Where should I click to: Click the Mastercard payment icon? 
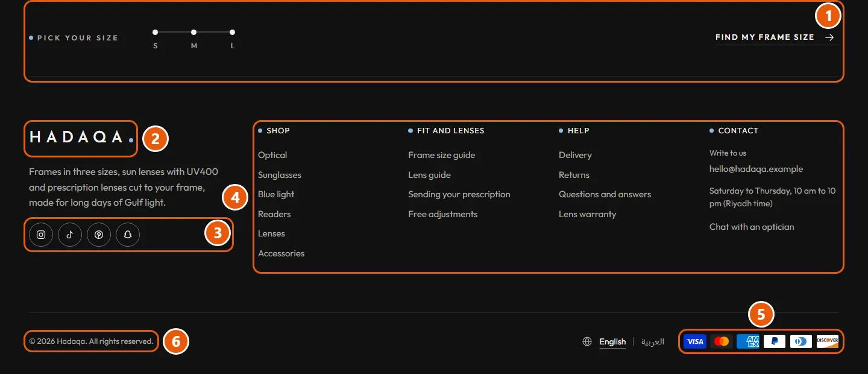pos(722,341)
